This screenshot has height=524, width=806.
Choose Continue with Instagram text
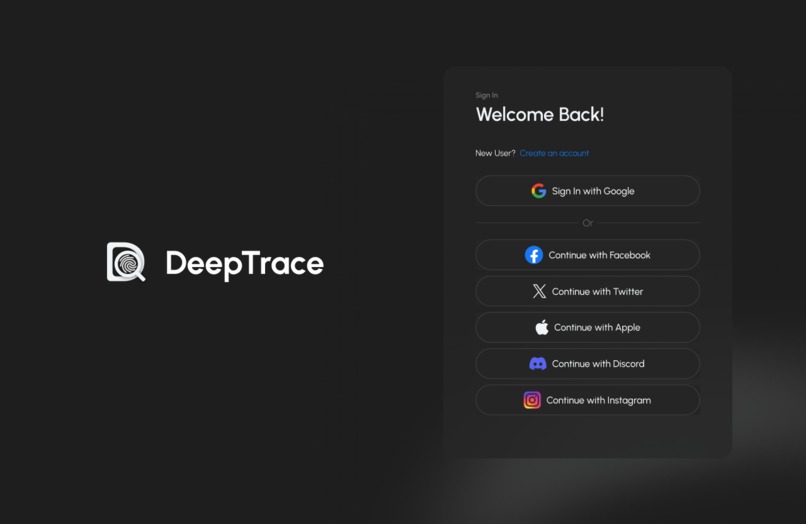[598, 400]
